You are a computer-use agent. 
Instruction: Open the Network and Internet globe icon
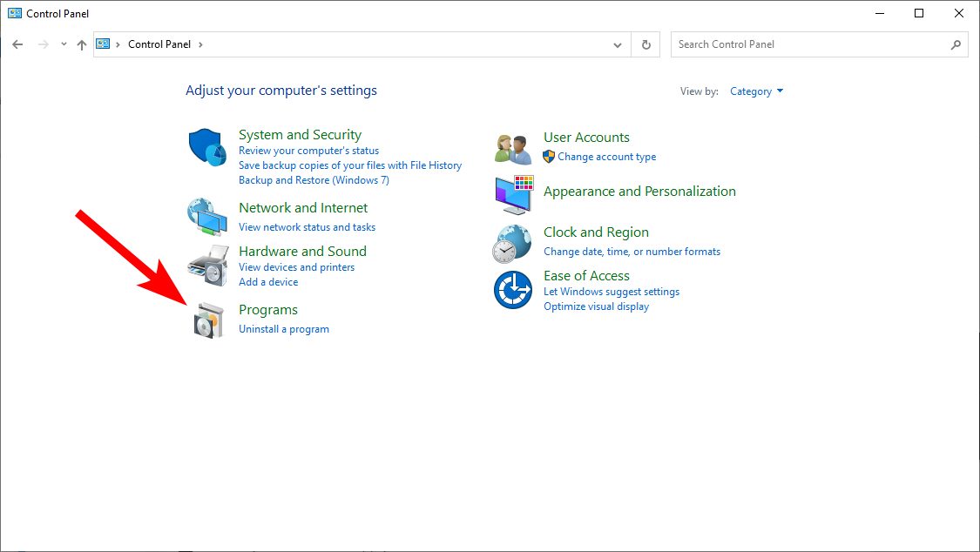click(x=206, y=217)
